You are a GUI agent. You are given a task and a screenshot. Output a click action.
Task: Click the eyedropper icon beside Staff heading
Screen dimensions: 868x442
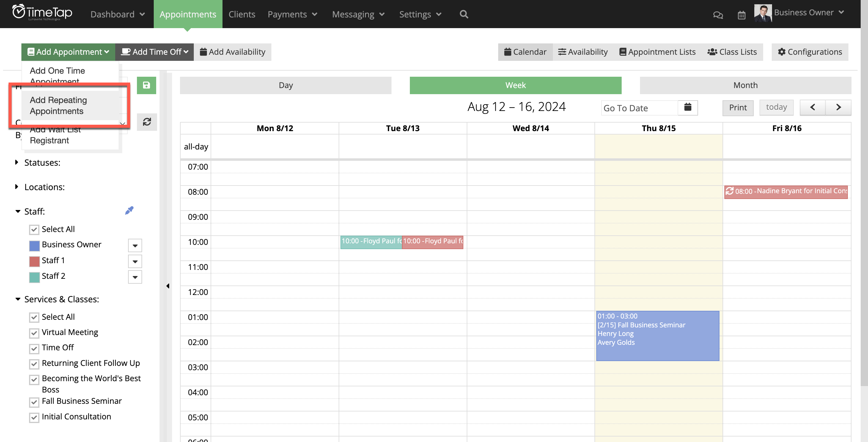click(x=129, y=210)
